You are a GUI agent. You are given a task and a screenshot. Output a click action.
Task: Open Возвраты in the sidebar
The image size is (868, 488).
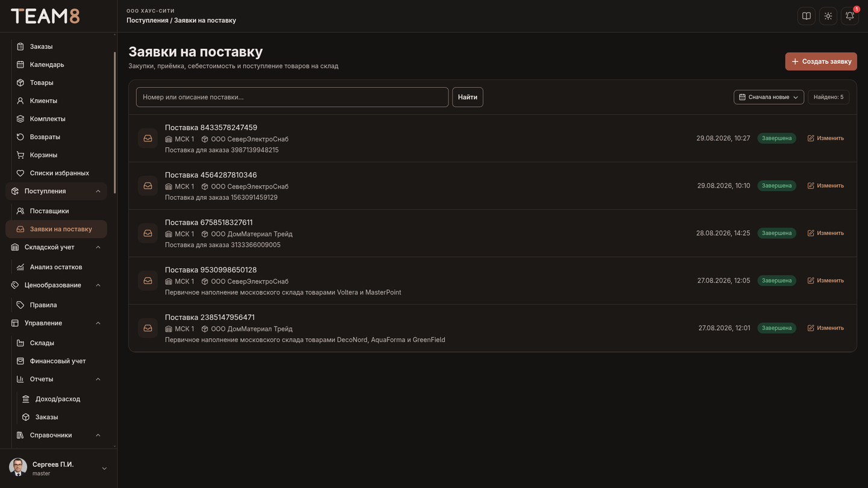[x=56, y=137]
